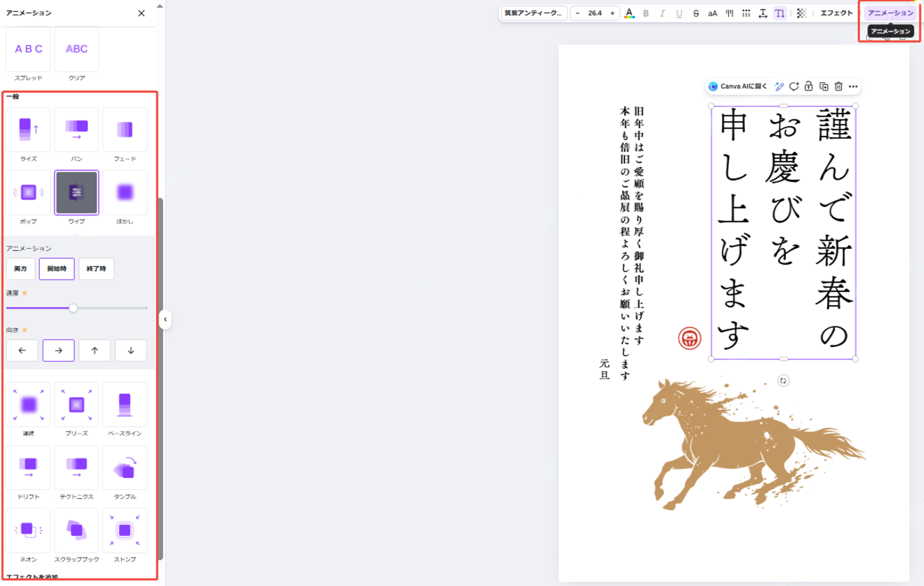Apply the フェード (Fade) animation
The image size is (924, 586).
point(125,130)
